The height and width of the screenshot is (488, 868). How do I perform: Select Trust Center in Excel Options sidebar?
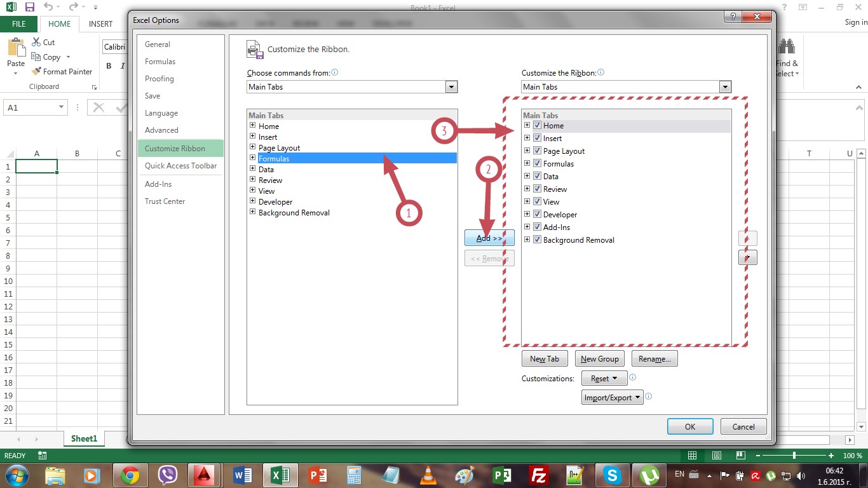point(180,201)
